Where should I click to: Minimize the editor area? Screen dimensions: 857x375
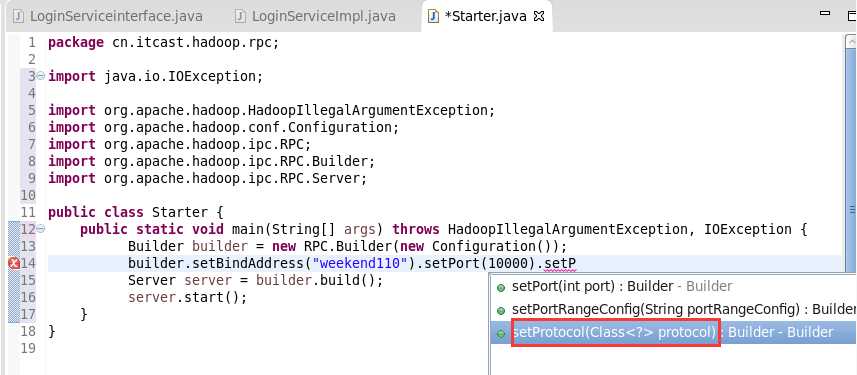pos(825,13)
